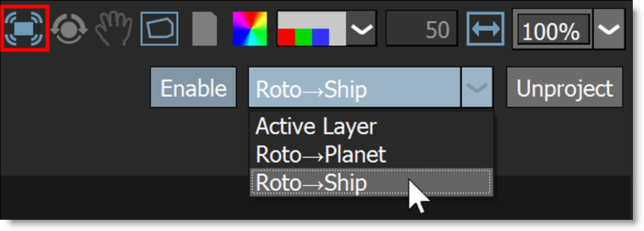644x231 pixels.
Task: Collapse the layer list dropdown arrow
Action: click(478, 87)
